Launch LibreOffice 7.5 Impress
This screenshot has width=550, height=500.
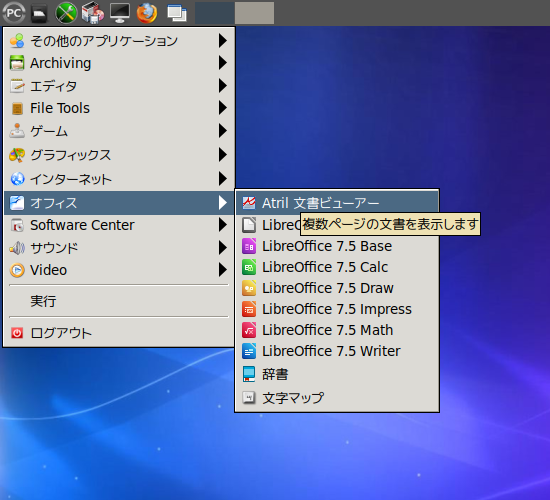337,309
